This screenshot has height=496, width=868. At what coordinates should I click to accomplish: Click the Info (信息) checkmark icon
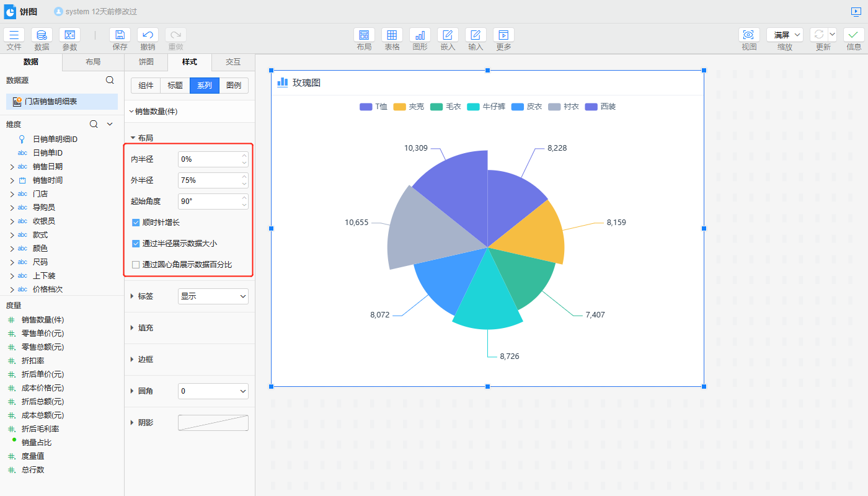(854, 35)
